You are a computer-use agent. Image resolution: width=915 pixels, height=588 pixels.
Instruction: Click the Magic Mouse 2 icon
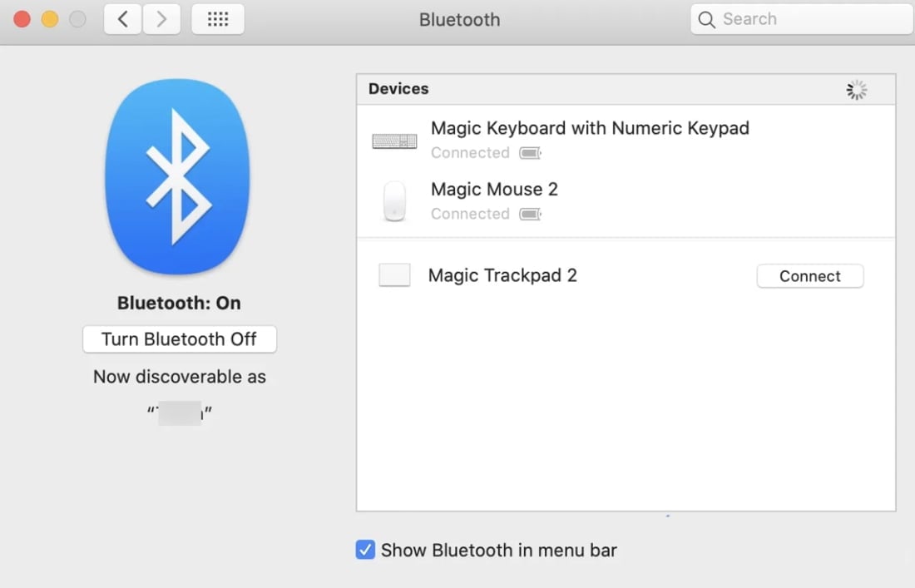(394, 201)
